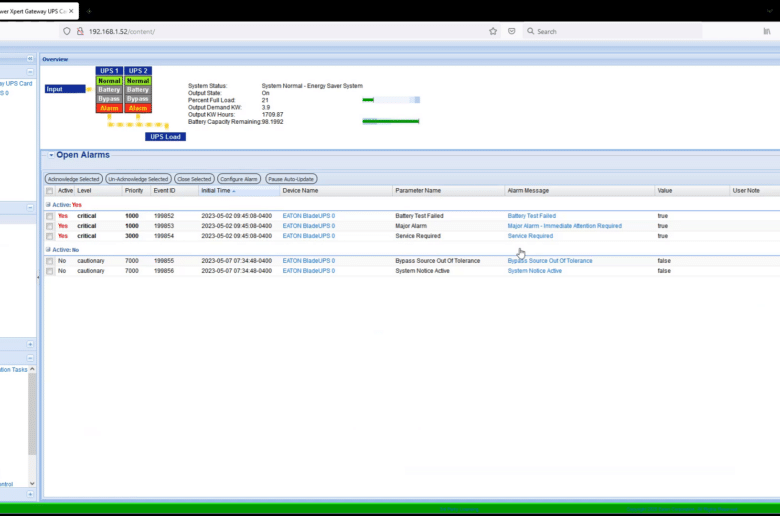Check the Service Required alarm row checkbox
Viewport: 780px width, 516px height.
pyautogui.click(x=49, y=236)
